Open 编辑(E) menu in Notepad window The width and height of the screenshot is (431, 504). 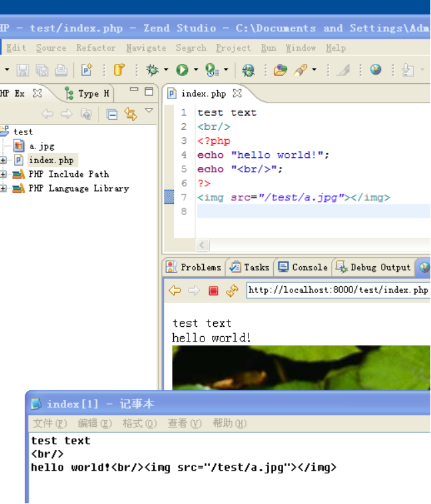95,423
